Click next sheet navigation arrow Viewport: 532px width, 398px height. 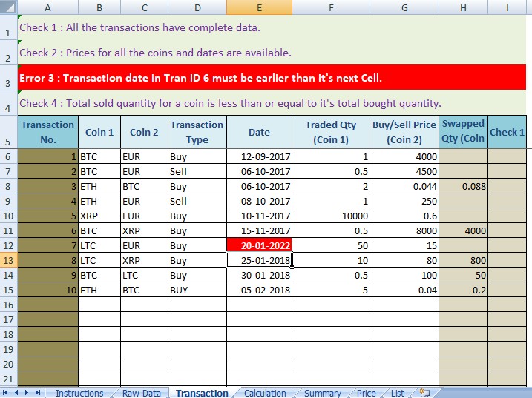click(27, 393)
